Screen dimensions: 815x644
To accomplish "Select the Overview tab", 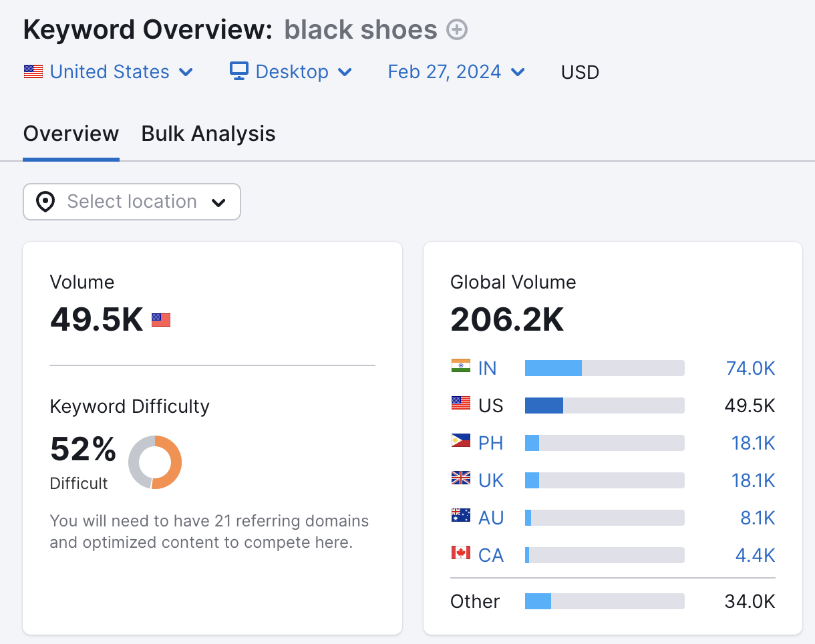I will point(71,134).
